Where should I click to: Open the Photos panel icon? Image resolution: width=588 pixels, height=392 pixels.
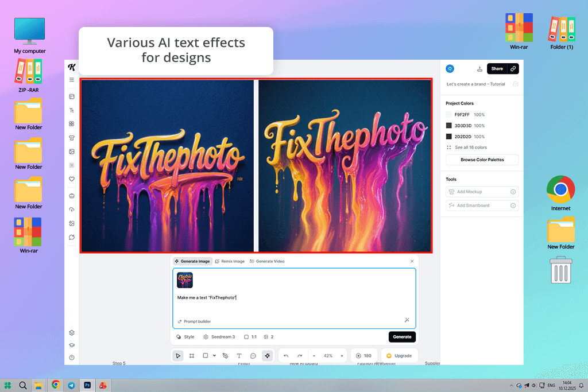click(x=72, y=152)
